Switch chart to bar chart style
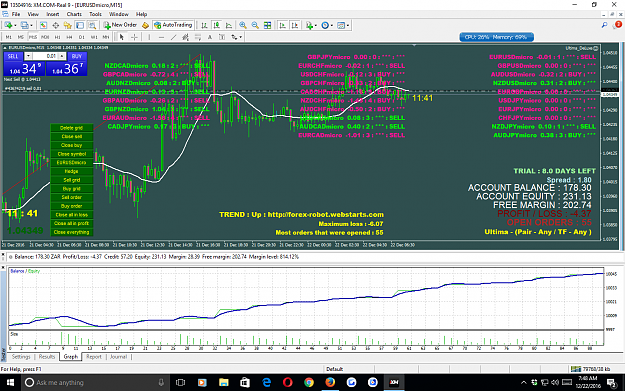 point(204,25)
